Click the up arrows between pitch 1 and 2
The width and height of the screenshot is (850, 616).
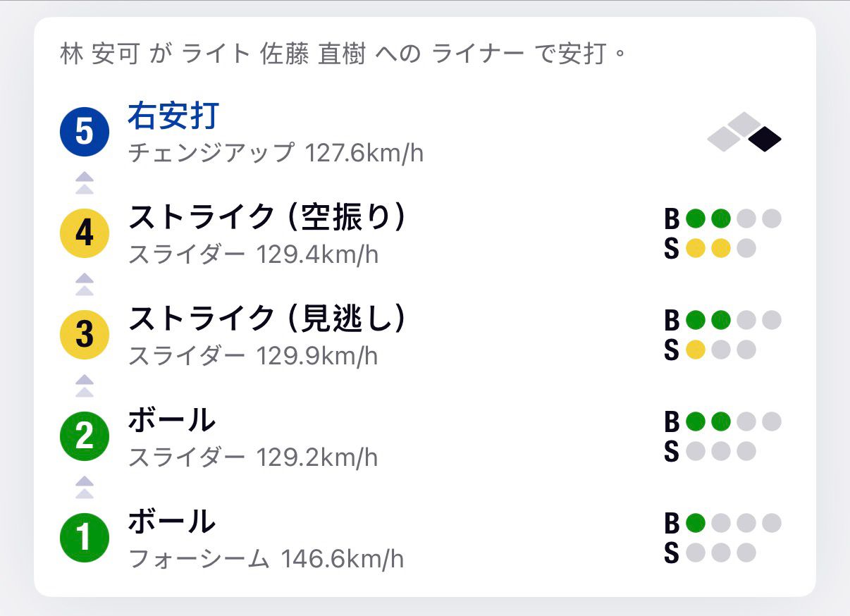(x=85, y=487)
